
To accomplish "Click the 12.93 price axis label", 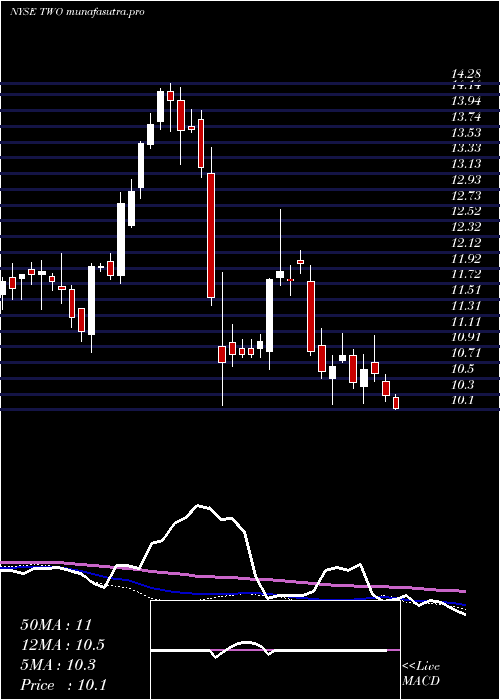I will click(467, 179).
